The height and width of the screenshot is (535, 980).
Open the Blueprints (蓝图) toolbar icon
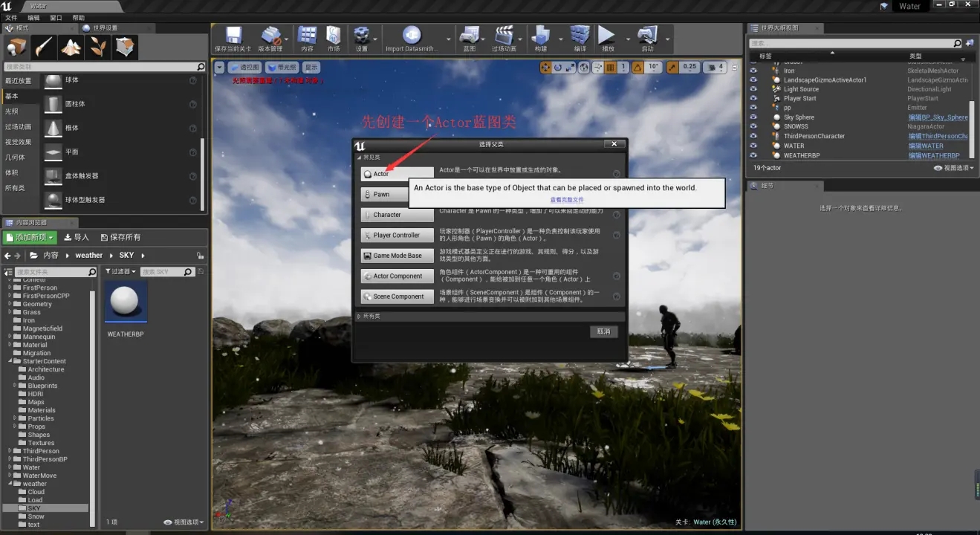(x=469, y=38)
